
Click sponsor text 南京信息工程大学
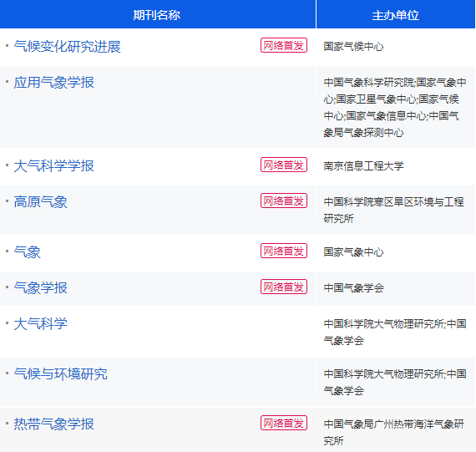pos(363,166)
